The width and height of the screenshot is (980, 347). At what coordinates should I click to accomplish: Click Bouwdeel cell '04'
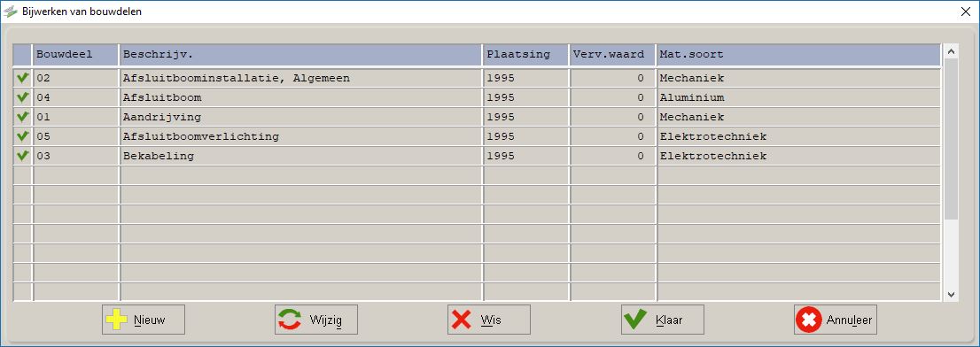click(75, 98)
